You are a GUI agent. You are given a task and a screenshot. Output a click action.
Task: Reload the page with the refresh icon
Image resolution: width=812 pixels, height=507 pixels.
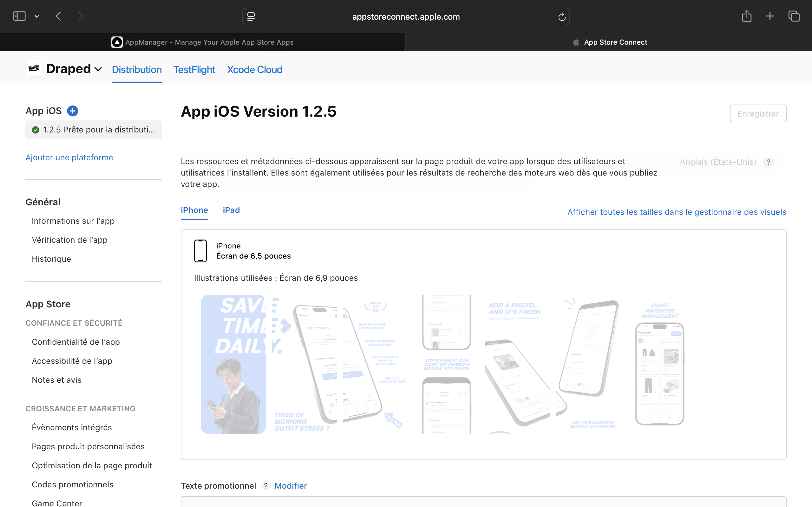click(x=562, y=17)
